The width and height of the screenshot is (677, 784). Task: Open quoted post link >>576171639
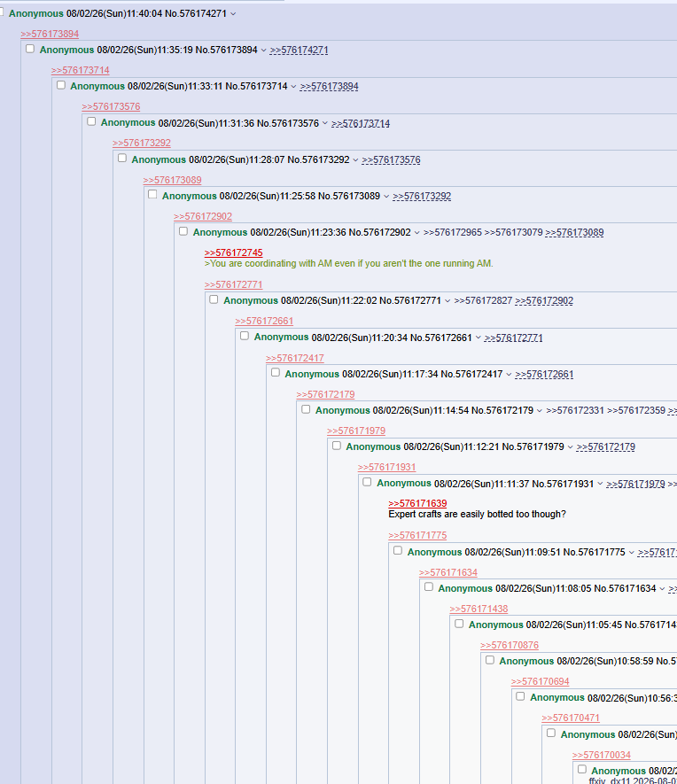pyautogui.click(x=417, y=503)
